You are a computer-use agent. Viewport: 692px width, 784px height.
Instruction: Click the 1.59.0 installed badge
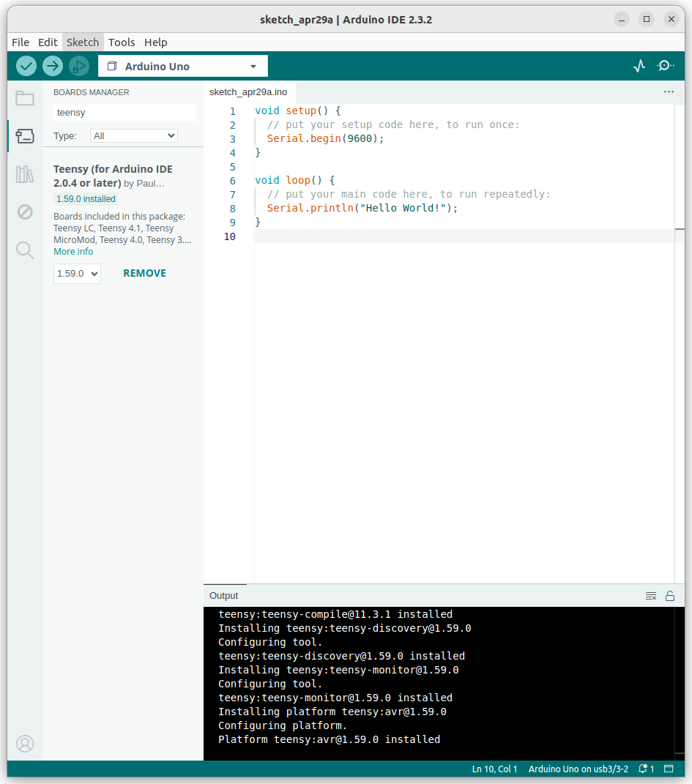[86, 199]
